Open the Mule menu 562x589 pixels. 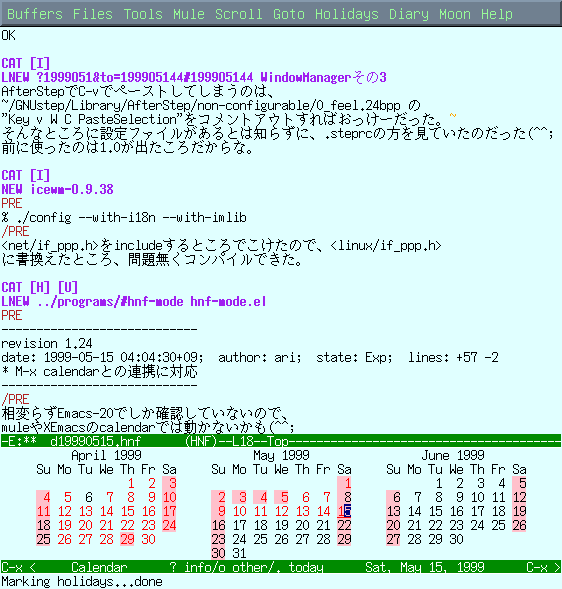coord(189,14)
